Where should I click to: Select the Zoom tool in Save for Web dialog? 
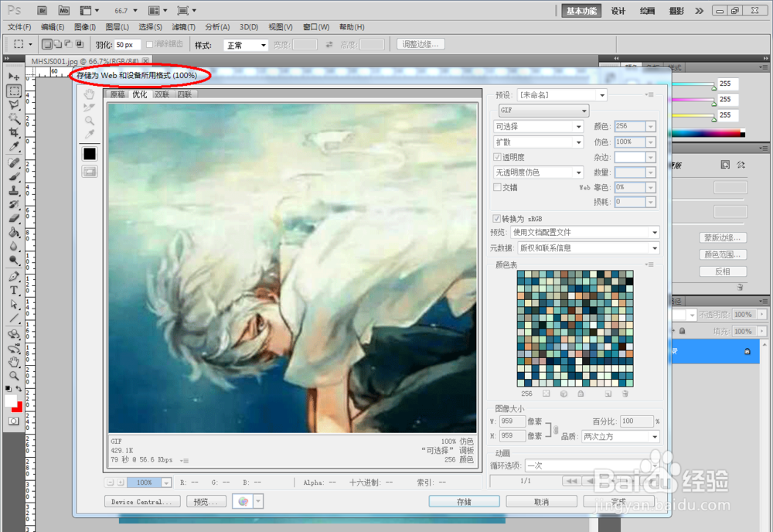point(89,121)
